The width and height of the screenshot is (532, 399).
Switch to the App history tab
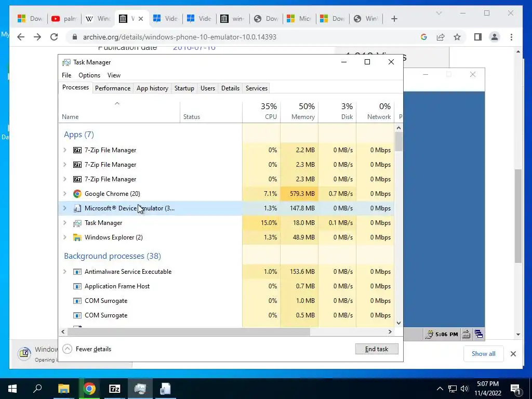pyautogui.click(x=152, y=88)
